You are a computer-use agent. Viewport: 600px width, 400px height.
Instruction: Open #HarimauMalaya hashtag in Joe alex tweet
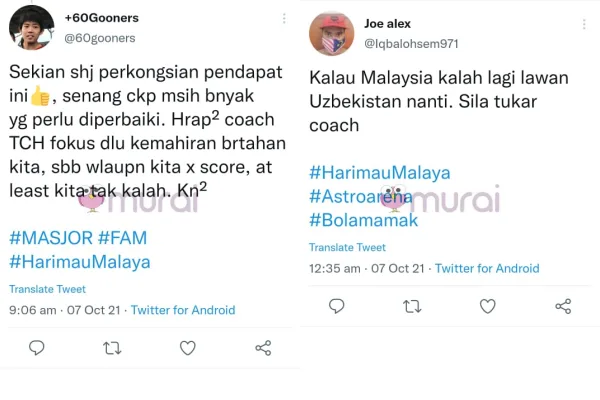pyautogui.click(x=380, y=173)
